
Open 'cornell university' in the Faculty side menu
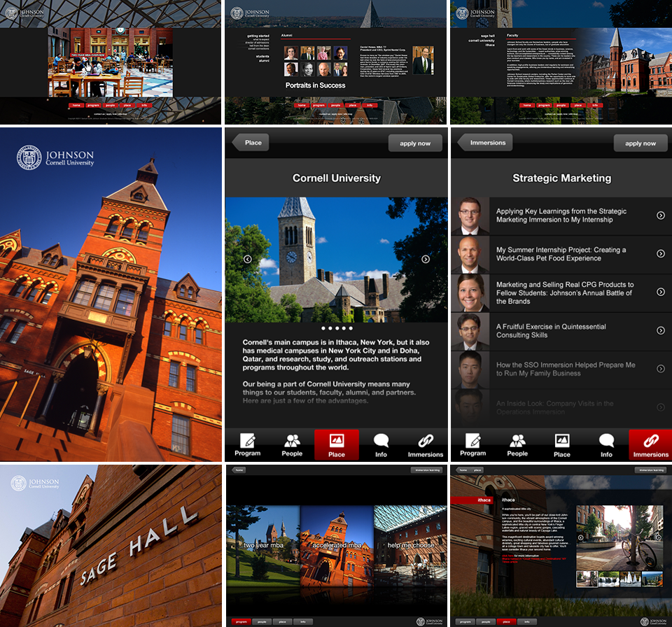[x=482, y=41]
